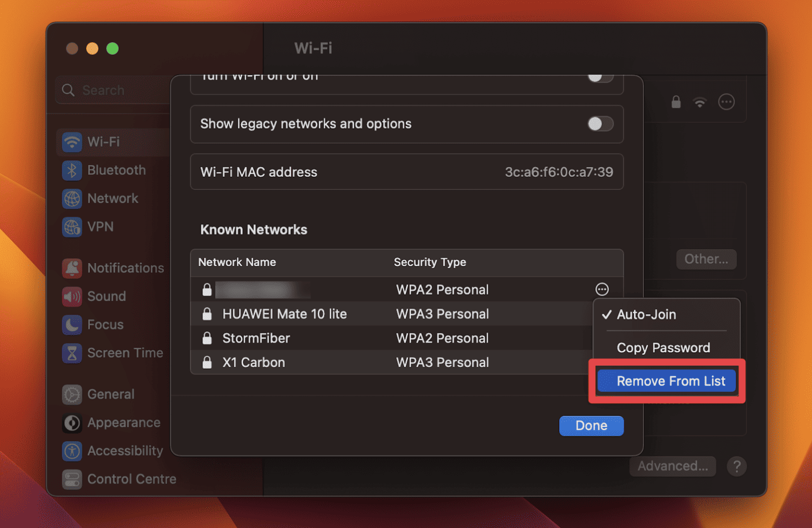
Task: Toggle Show legacy networks and options
Action: pyautogui.click(x=601, y=124)
